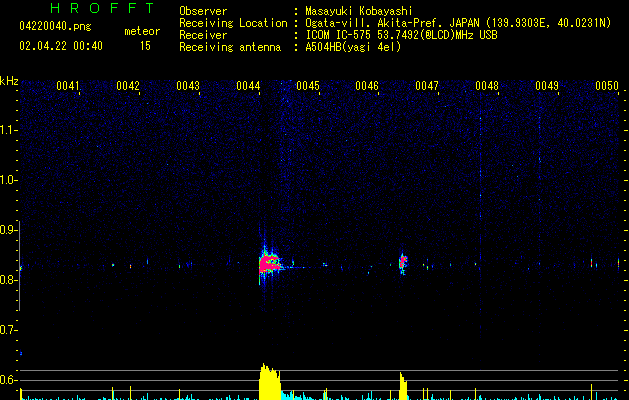Click the A504HB(yagi 4el) antenna text

point(353,47)
